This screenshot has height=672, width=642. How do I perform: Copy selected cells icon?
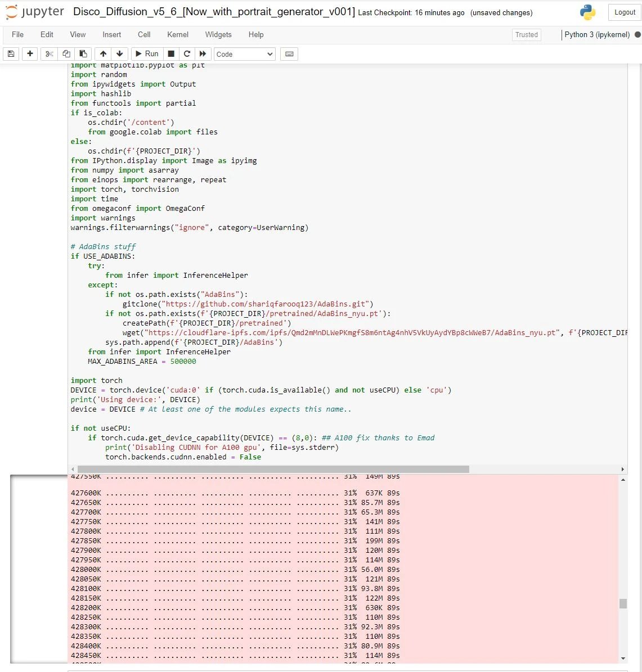click(x=66, y=53)
